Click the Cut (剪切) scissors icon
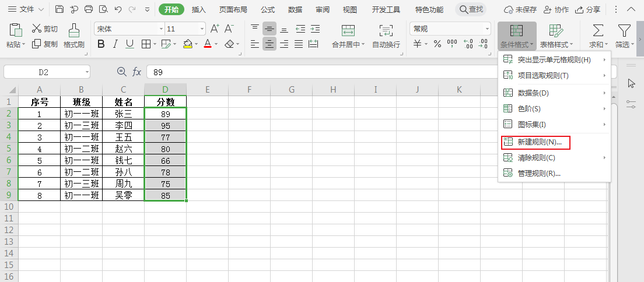The image size is (644, 282). pos(37,29)
